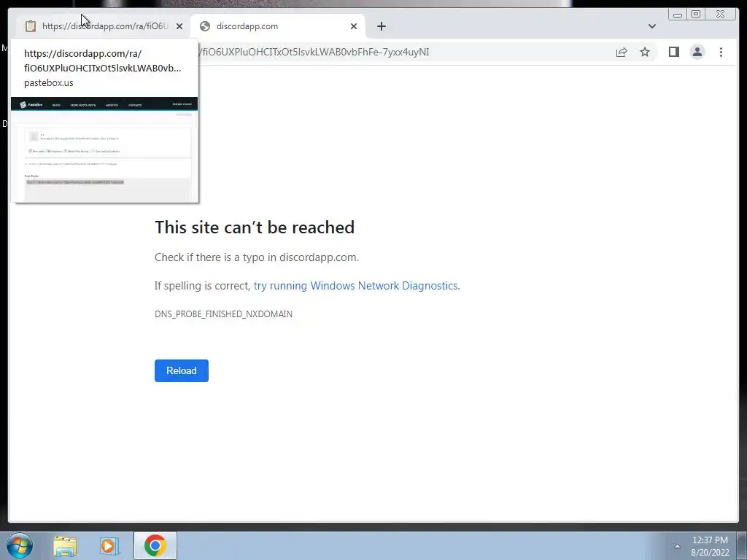Switch to the discordapp.com error tab

(278, 26)
